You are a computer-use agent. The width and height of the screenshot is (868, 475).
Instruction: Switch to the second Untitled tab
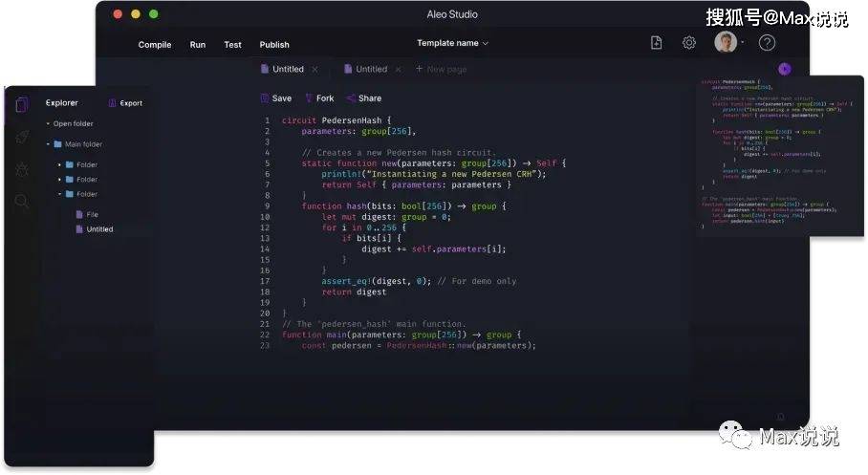pyautogui.click(x=371, y=70)
